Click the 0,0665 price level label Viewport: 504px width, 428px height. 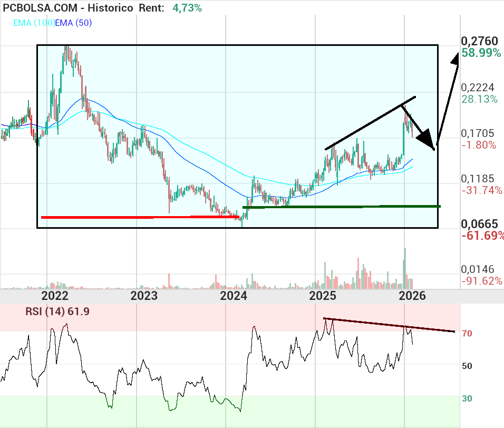479,225
